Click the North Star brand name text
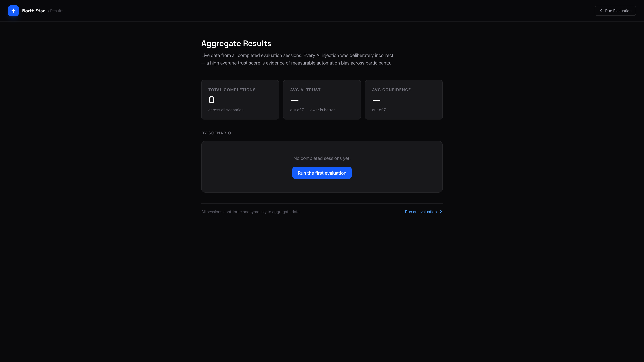This screenshot has width=644, height=362. pos(33,11)
